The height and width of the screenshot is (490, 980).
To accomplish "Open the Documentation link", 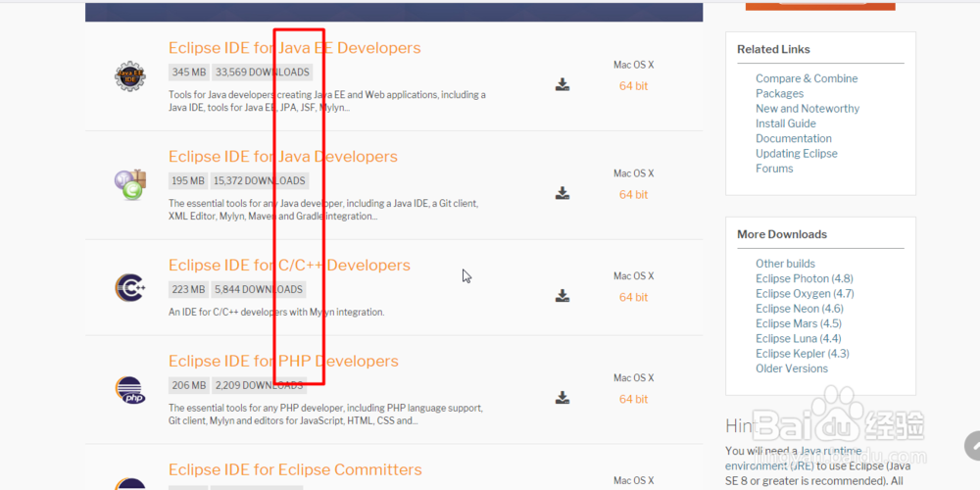I will point(794,139).
